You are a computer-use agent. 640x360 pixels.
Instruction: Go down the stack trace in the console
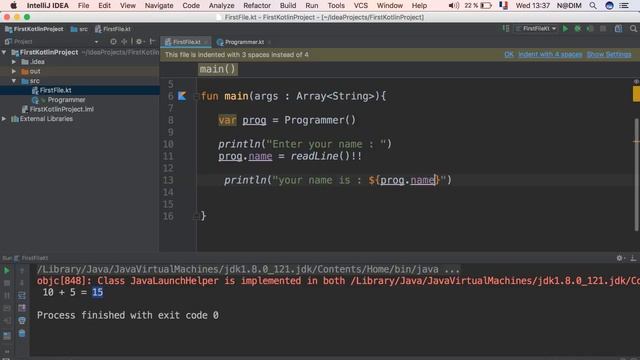click(22, 283)
